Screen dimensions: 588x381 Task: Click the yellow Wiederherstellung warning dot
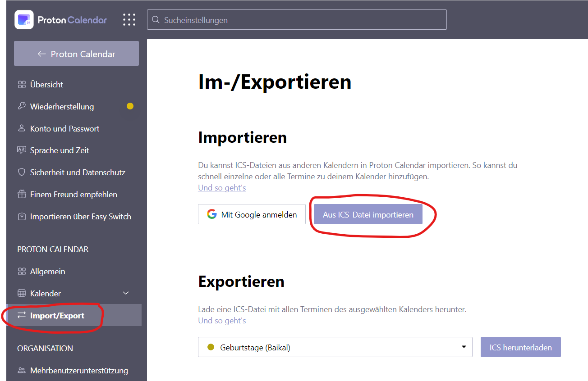130,106
